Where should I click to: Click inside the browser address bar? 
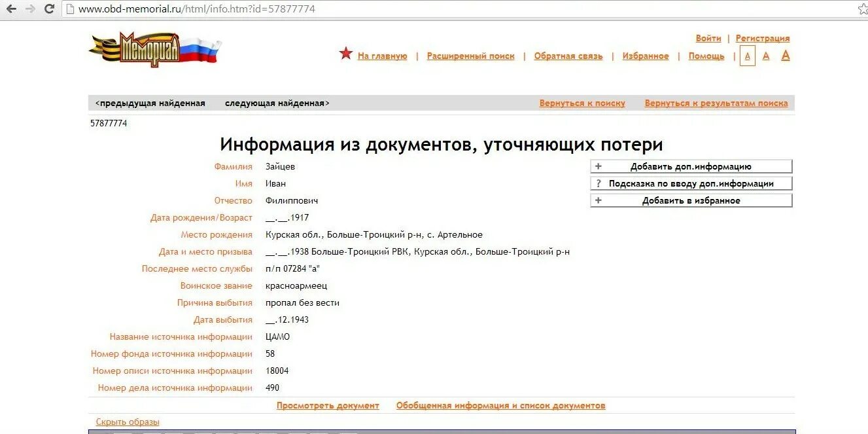click(x=262, y=9)
